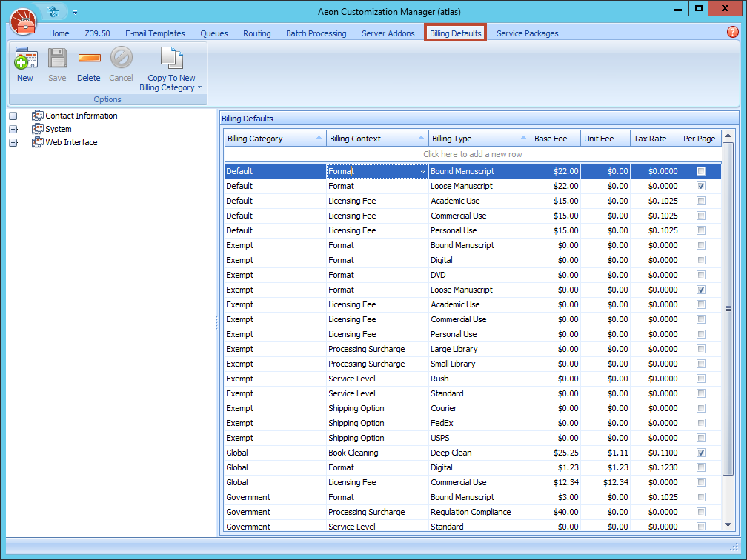
Task: Click the Cancel icon in the toolbar
Action: pos(121,65)
